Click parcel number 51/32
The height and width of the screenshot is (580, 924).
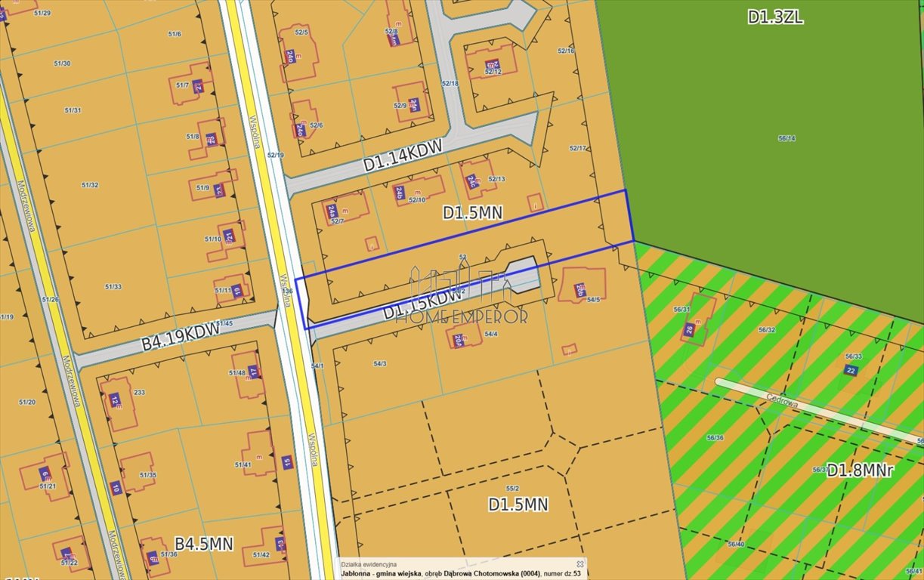pos(90,185)
